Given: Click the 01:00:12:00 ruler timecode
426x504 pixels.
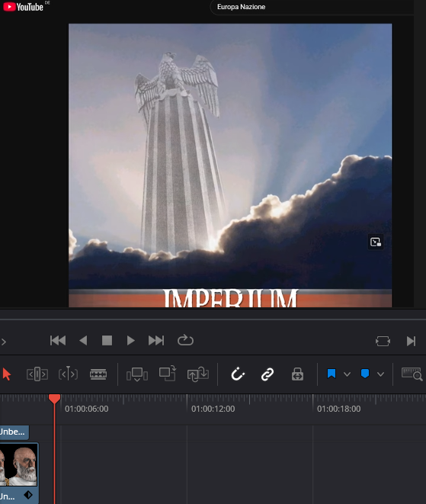Looking at the screenshot, I should click(x=213, y=409).
